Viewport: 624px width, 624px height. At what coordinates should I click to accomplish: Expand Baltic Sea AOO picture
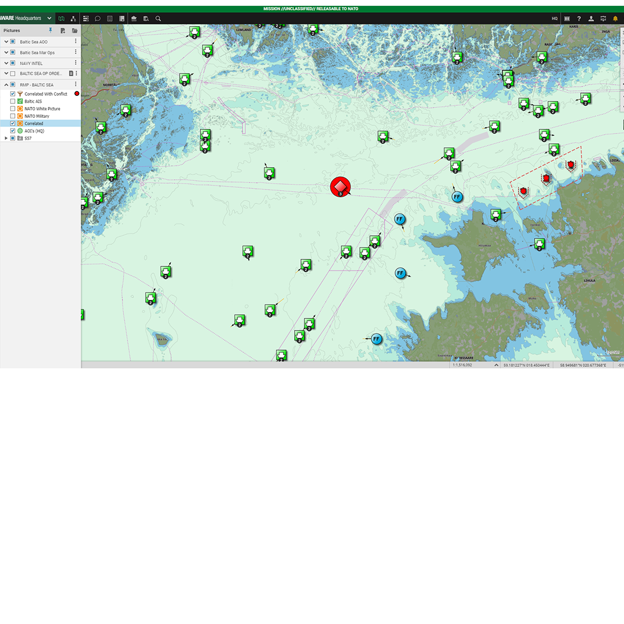click(6, 41)
